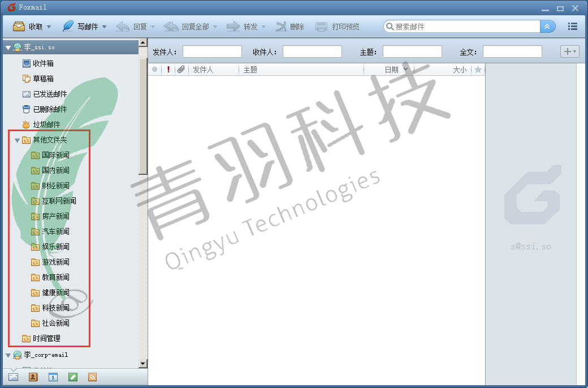Open the notes icon in bottom bar
Screen dimensions: 588x388
[x=72, y=377]
